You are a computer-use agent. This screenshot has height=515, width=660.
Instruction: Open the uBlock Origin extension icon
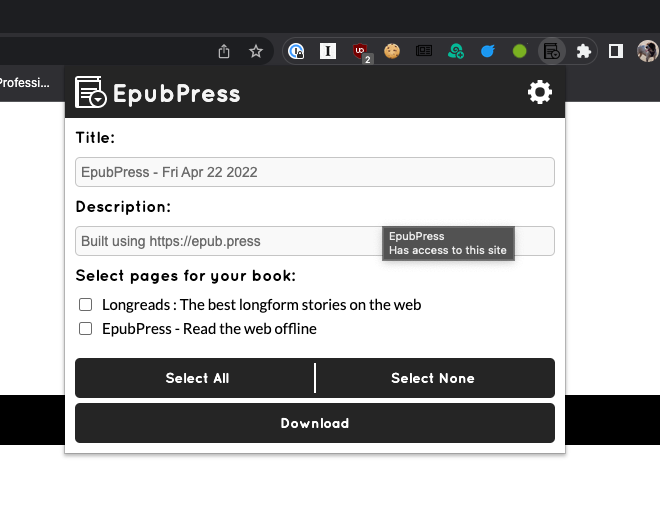click(360, 51)
